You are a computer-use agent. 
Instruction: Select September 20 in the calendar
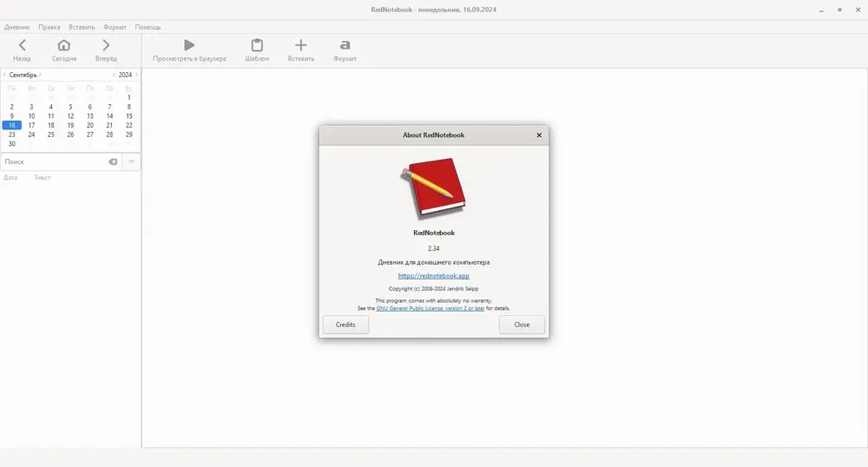(89, 126)
